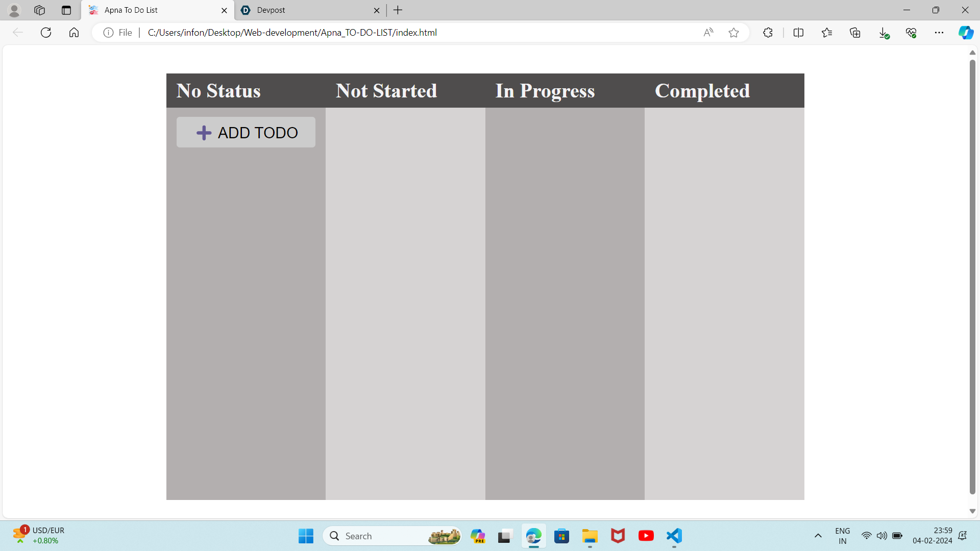This screenshot has height=551, width=980.
Task: Click the address bar URL
Action: tap(292, 33)
